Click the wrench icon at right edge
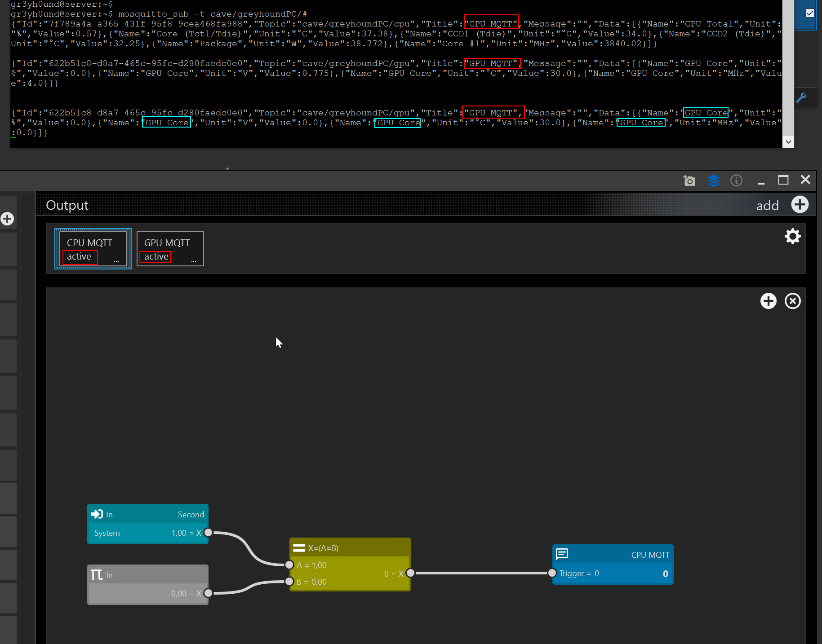 coord(801,98)
